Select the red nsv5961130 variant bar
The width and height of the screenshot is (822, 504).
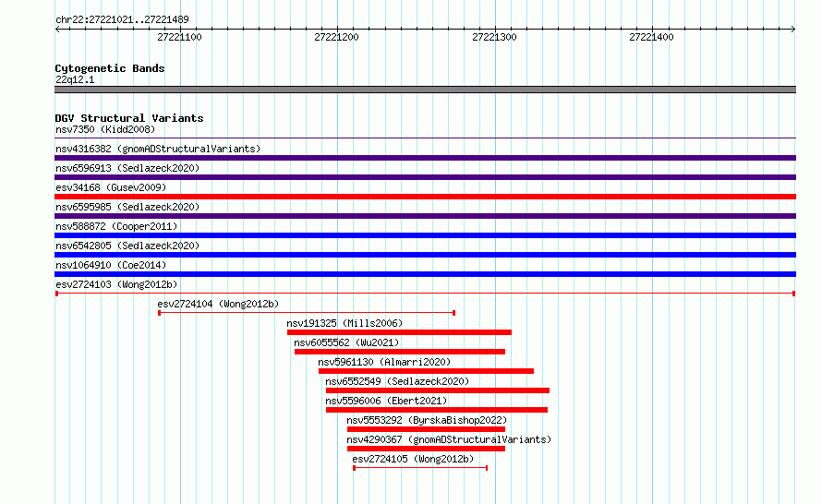tap(426, 371)
